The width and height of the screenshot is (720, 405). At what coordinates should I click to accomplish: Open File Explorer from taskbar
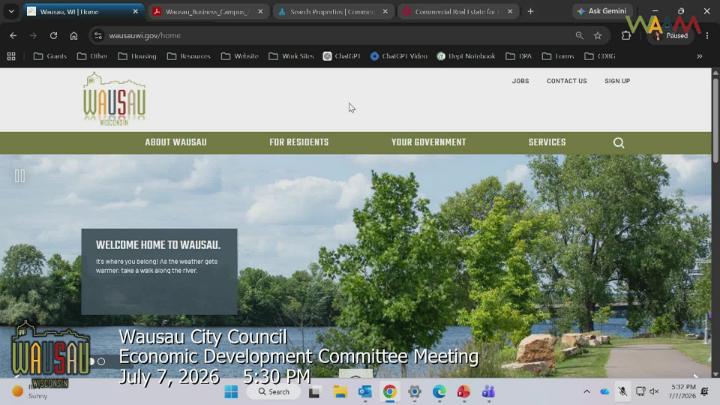pos(340,392)
